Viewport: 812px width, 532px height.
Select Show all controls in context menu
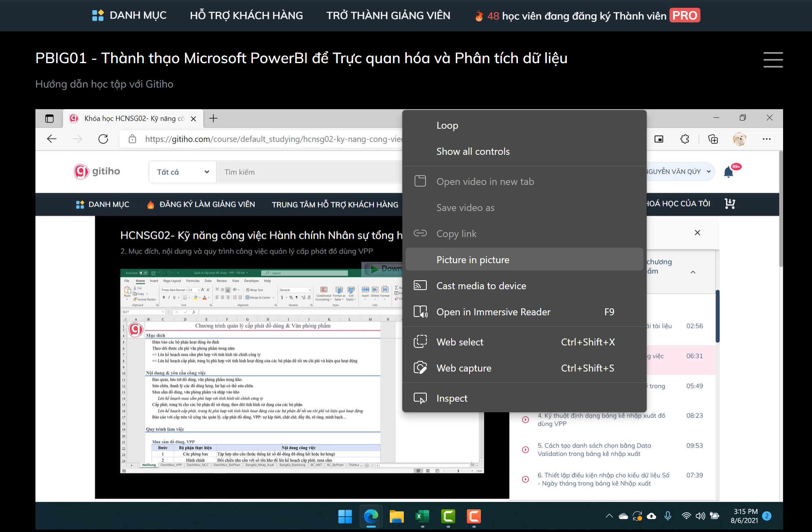[525, 152]
